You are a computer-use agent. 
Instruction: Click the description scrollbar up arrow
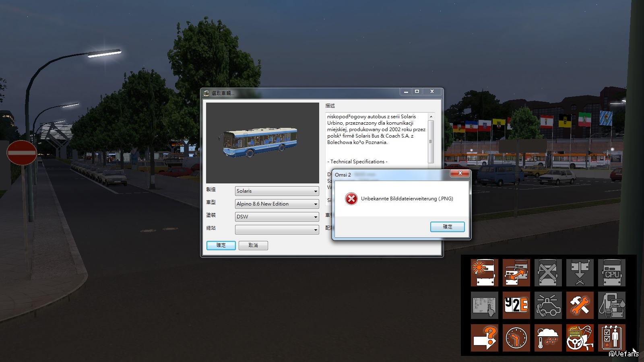431,117
